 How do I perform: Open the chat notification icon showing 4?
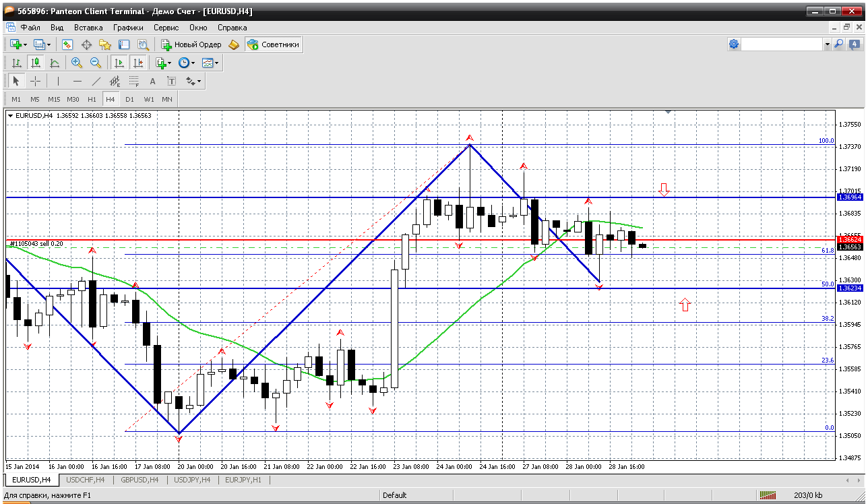(855, 44)
